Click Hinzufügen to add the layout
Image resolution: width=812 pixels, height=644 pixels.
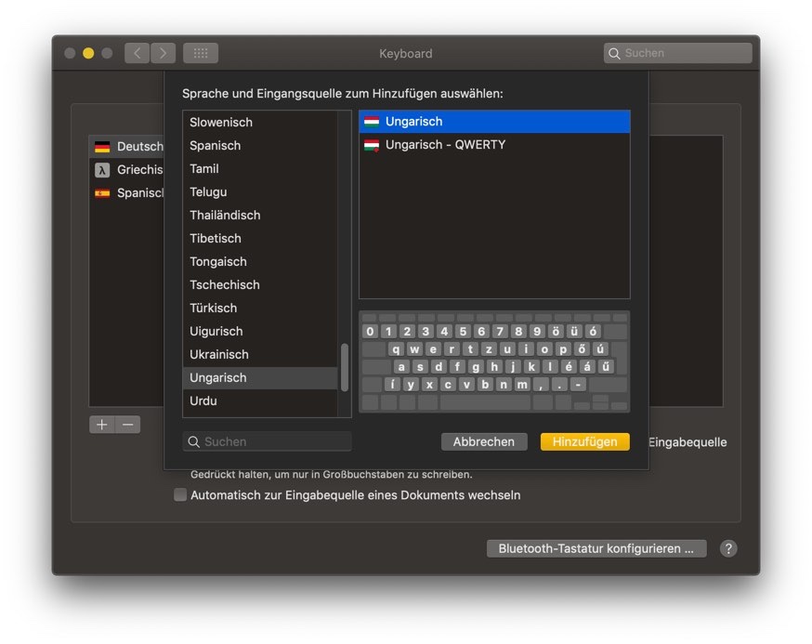pyautogui.click(x=584, y=441)
